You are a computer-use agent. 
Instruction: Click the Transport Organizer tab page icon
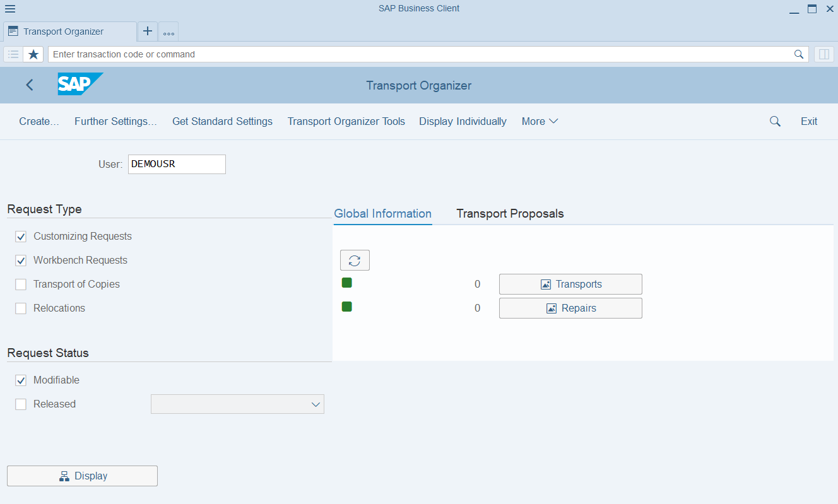pos(13,32)
